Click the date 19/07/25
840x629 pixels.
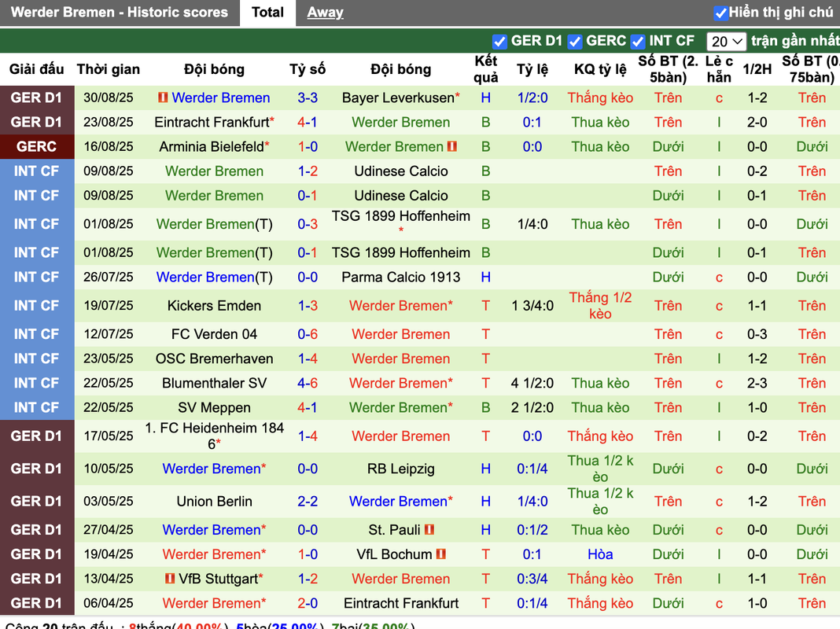(x=109, y=306)
